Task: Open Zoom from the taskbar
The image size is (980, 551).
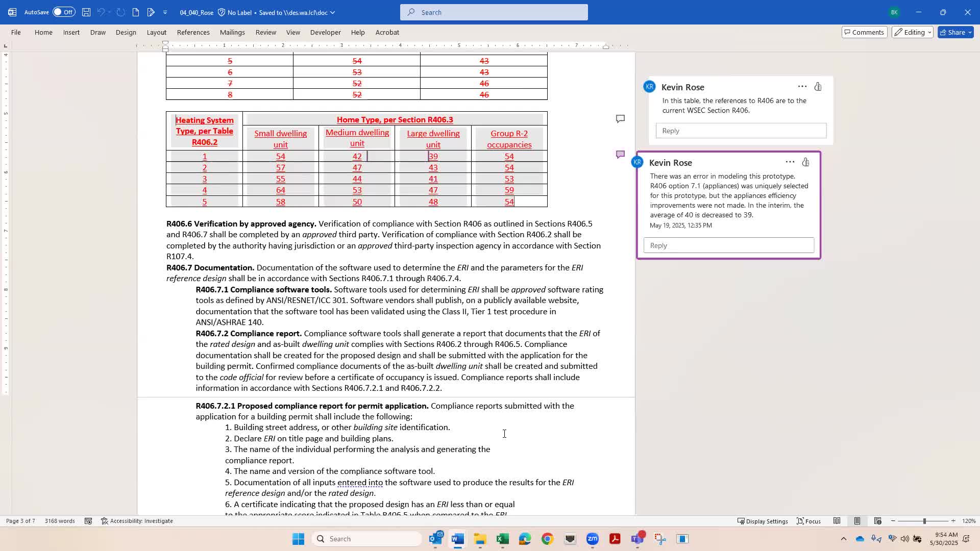Action: coord(593,539)
